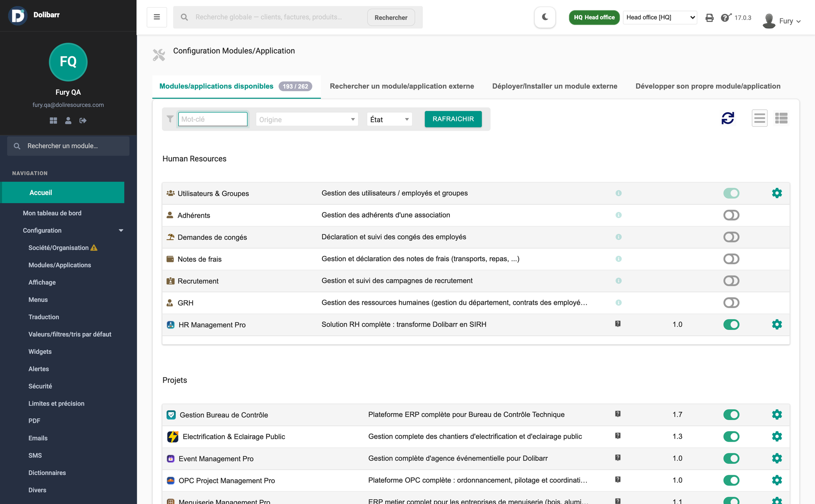Click help icon for Event Management Pro
This screenshot has height=504, width=815.
[618, 458]
